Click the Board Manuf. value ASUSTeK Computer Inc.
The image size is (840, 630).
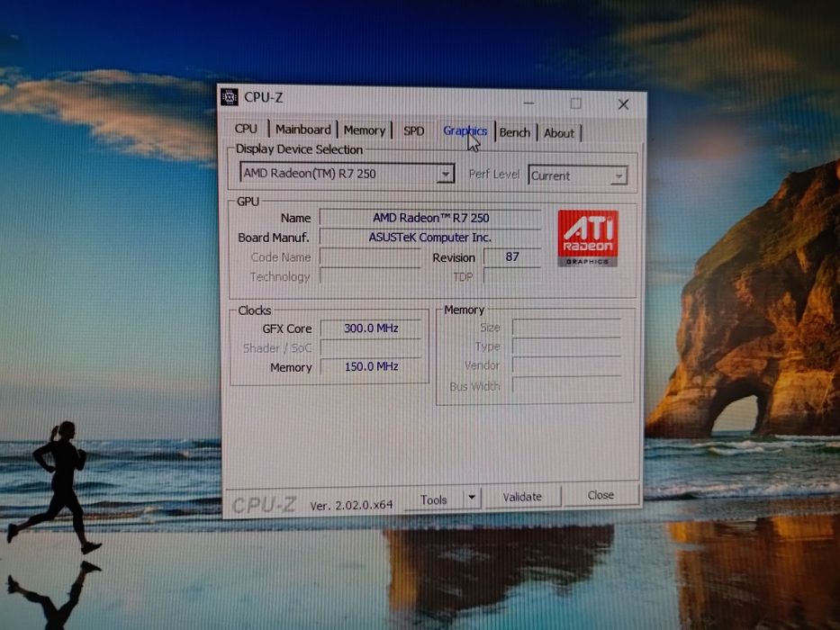(x=430, y=238)
